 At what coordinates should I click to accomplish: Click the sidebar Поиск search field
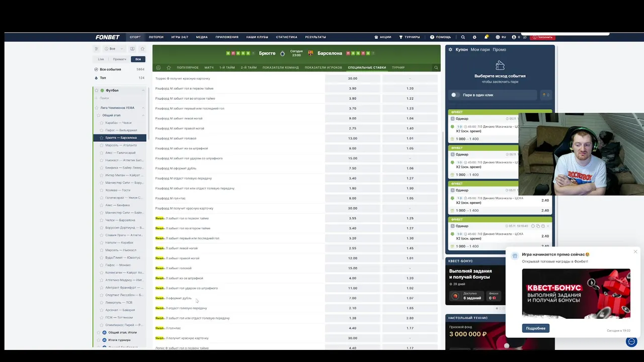point(120,98)
